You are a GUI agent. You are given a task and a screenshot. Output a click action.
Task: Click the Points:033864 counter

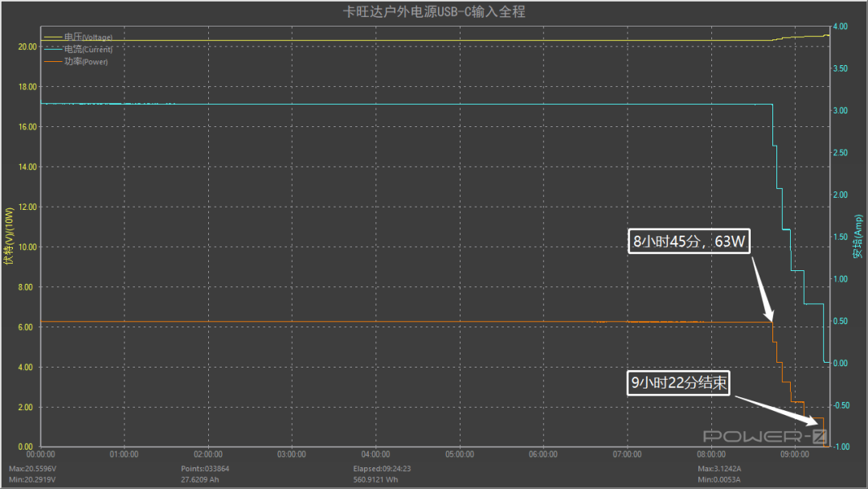[x=205, y=469]
